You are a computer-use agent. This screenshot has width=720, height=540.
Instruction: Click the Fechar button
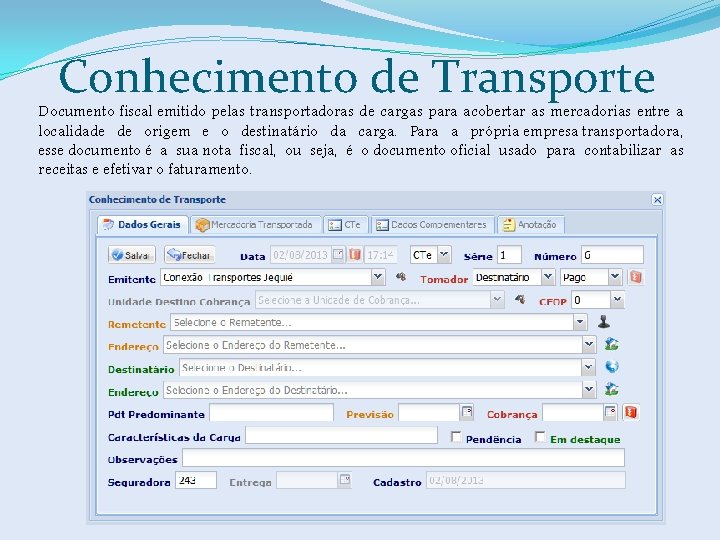(190, 255)
